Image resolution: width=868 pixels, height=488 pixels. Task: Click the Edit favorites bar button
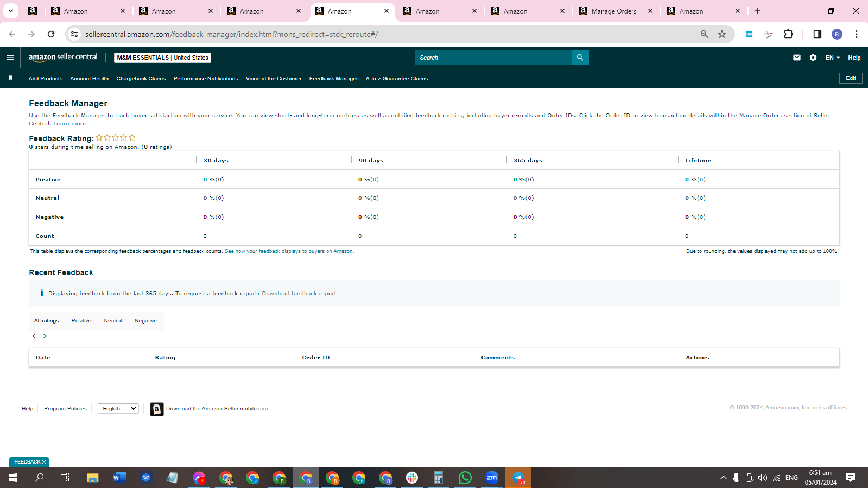coord(851,78)
